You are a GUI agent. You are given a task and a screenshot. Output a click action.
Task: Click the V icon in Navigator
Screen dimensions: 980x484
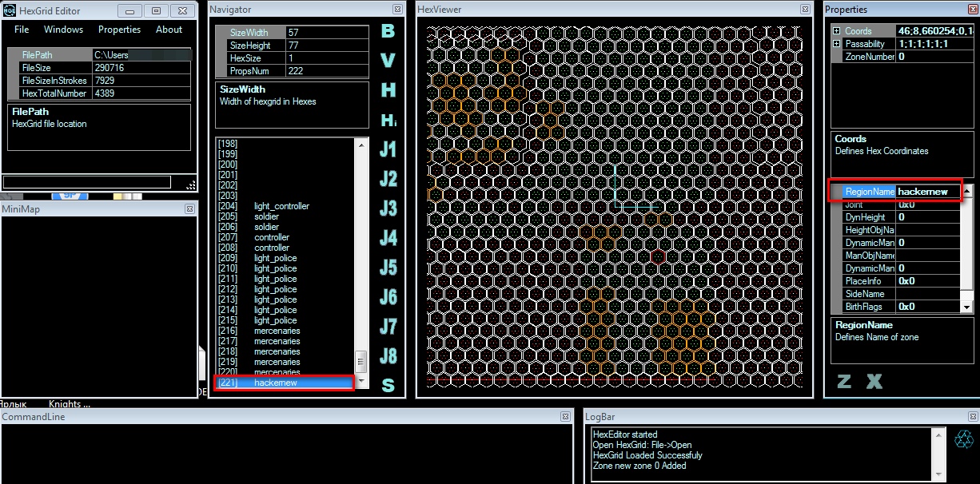pyautogui.click(x=388, y=61)
